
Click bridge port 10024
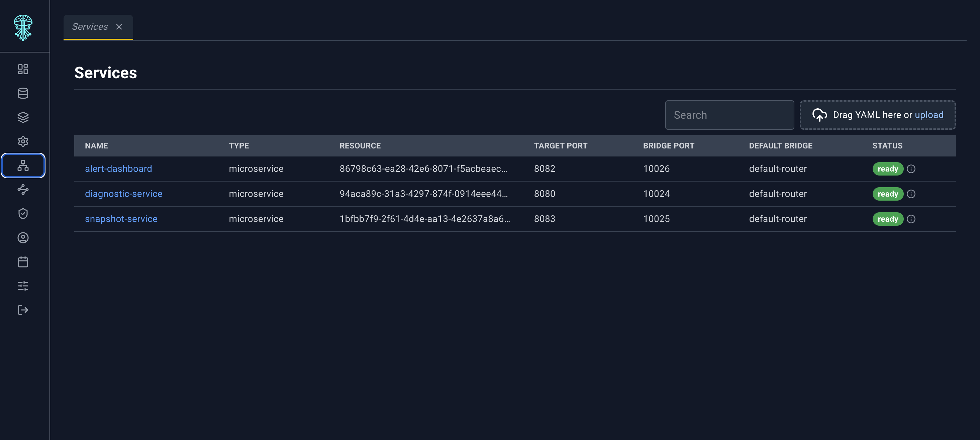[x=656, y=194]
